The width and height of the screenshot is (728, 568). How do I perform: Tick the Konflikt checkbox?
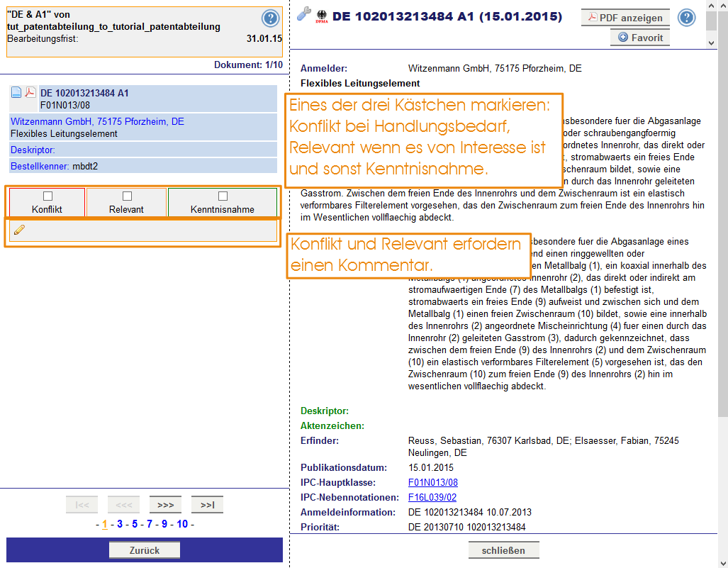pyautogui.click(x=47, y=196)
